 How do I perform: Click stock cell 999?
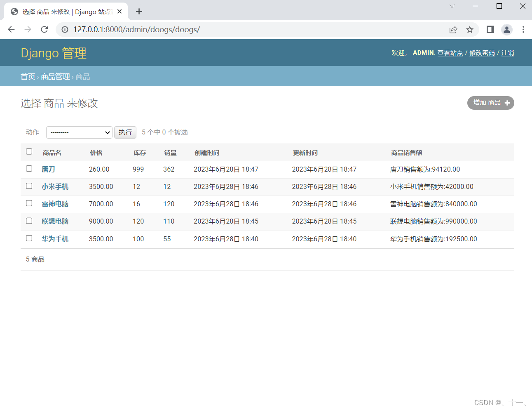(x=138, y=169)
